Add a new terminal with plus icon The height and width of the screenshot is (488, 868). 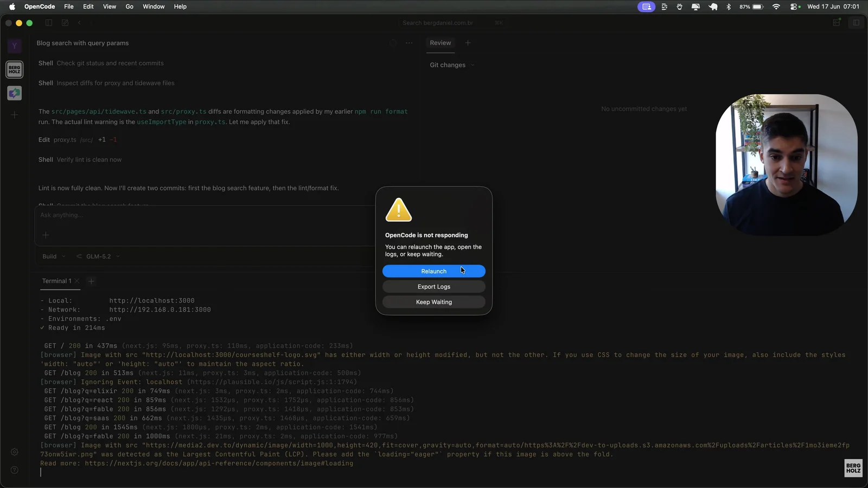(x=91, y=281)
